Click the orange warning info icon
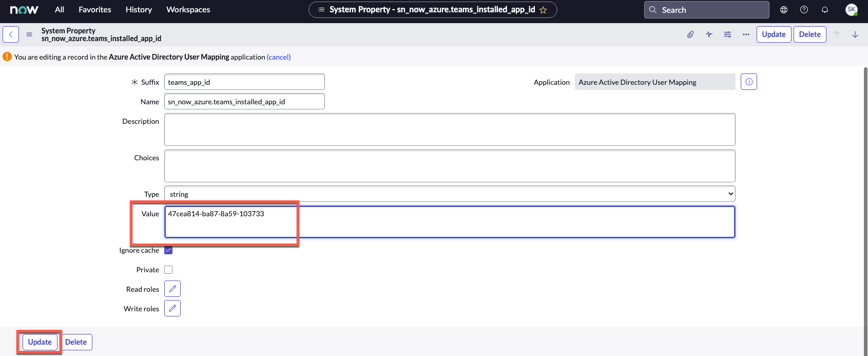The height and width of the screenshot is (356, 868). 7,57
